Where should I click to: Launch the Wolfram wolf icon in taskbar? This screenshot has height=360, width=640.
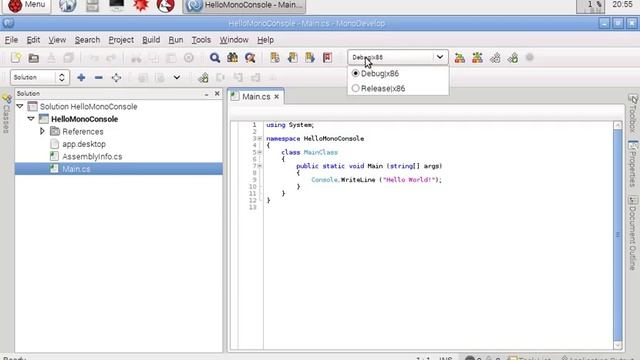click(165, 5)
